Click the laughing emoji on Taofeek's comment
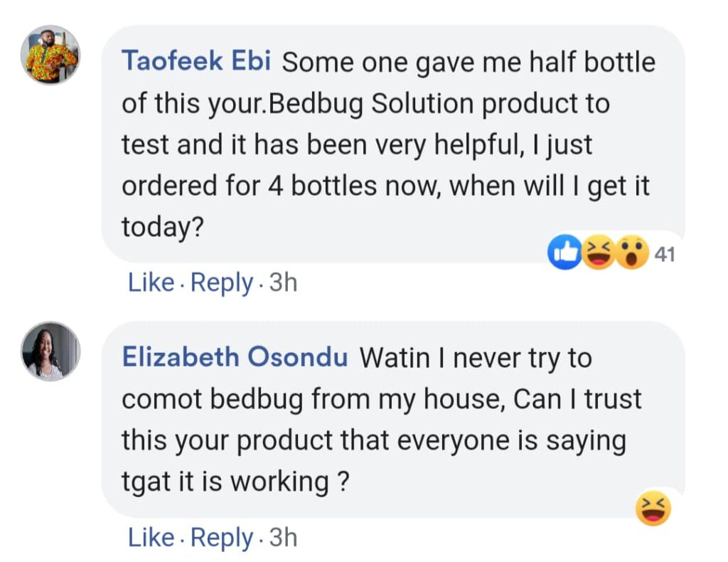Image resolution: width=728 pixels, height=562 pixels. (x=599, y=253)
